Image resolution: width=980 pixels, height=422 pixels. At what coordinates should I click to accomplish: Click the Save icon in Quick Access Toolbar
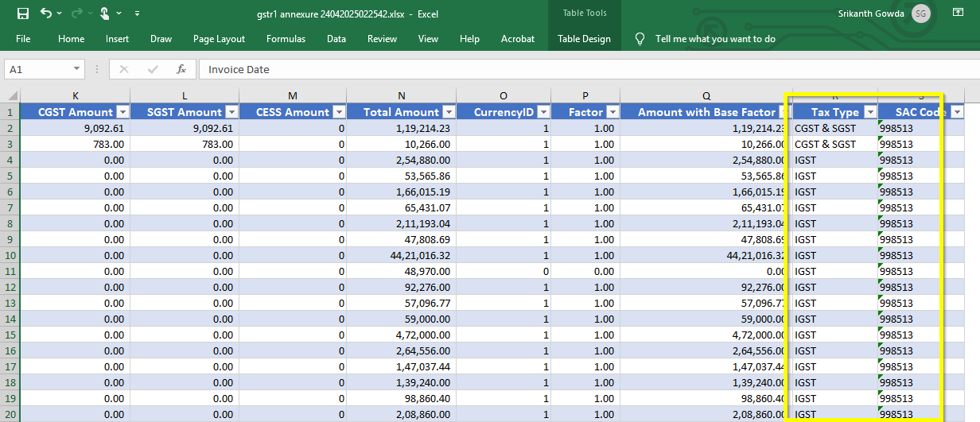tap(23, 14)
